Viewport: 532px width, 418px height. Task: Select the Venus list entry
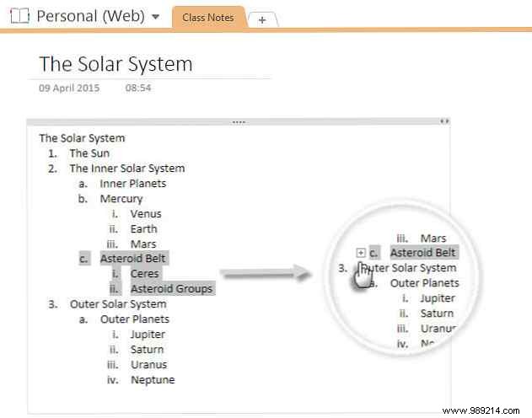[x=145, y=214]
